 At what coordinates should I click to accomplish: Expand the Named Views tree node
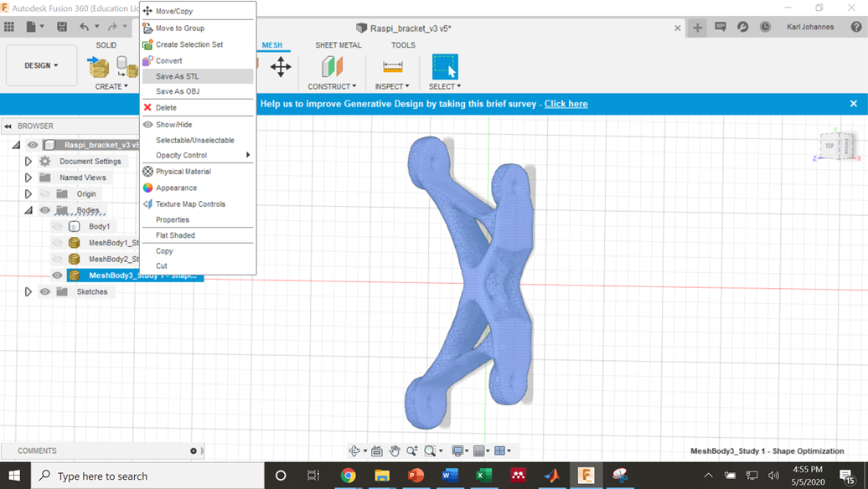28,178
